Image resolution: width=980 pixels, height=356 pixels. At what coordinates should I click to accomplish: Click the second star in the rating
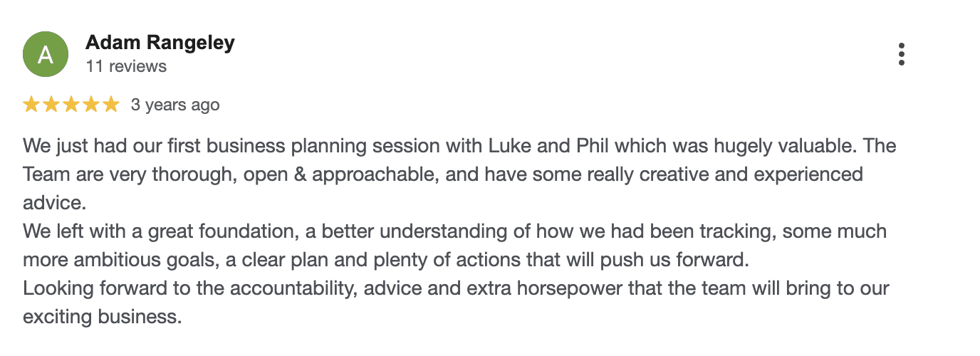(51, 105)
